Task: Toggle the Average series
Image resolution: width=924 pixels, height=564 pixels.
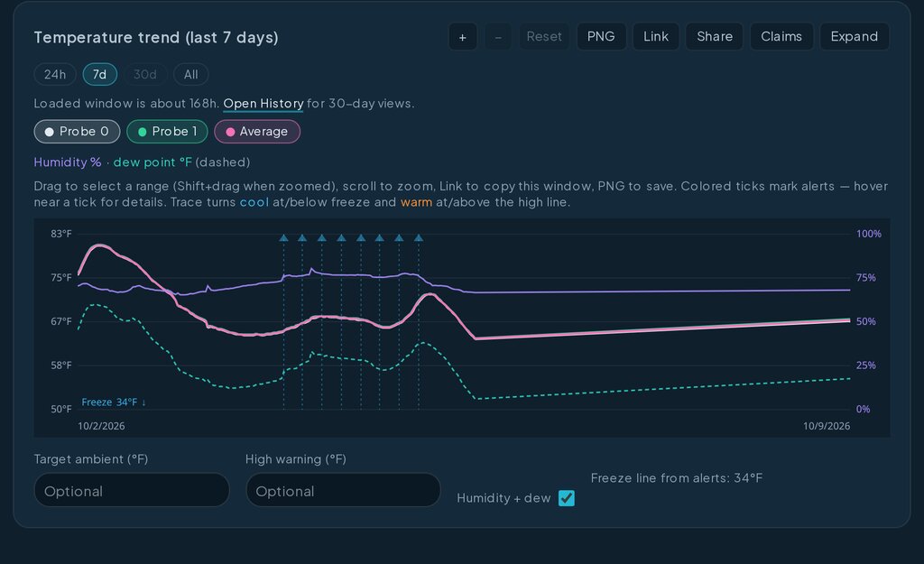Action: tap(257, 132)
